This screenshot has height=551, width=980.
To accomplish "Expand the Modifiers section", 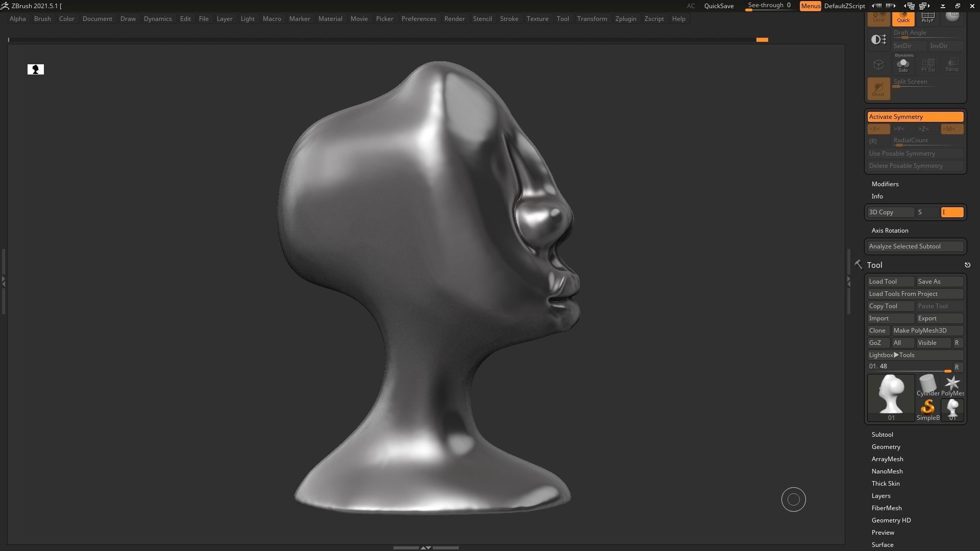I will (x=885, y=184).
